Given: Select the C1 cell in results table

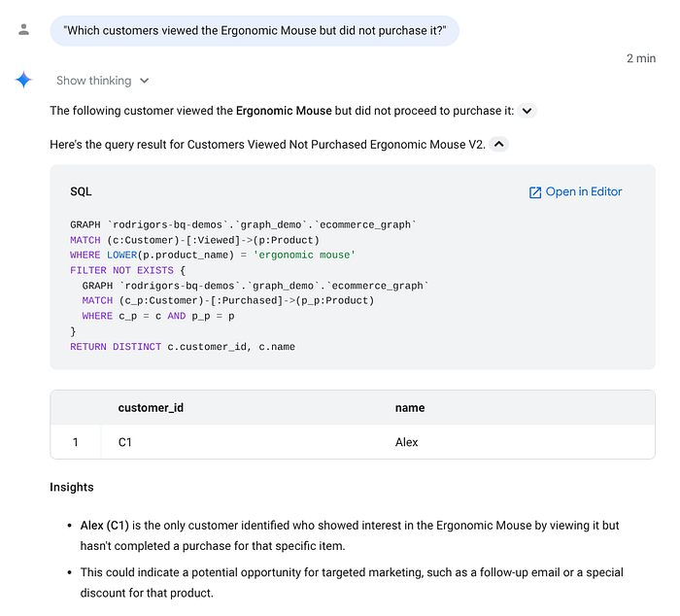Looking at the screenshot, I should tap(125, 442).
